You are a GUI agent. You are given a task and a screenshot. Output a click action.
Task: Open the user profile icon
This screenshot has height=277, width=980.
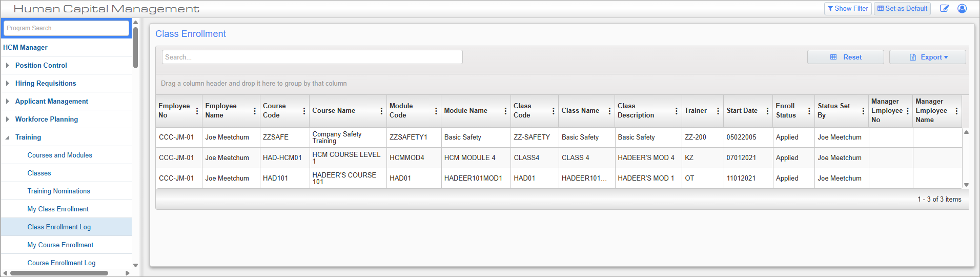pyautogui.click(x=962, y=8)
